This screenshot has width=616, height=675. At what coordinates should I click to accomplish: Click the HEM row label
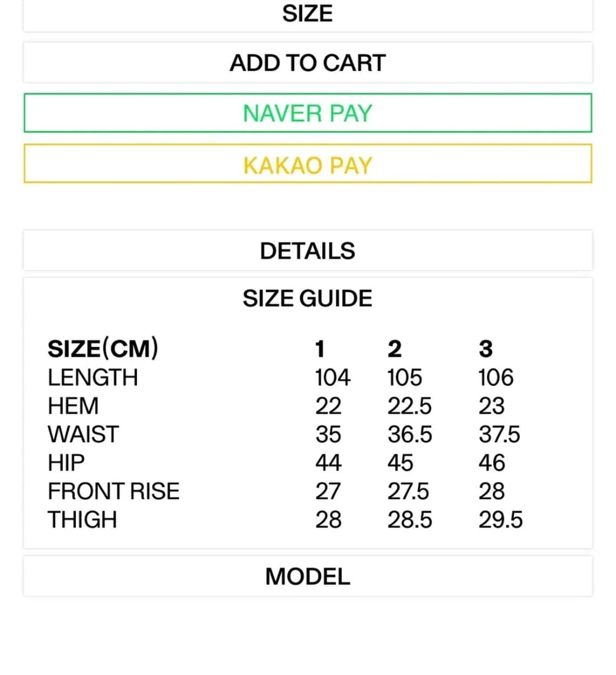tap(73, 406)
